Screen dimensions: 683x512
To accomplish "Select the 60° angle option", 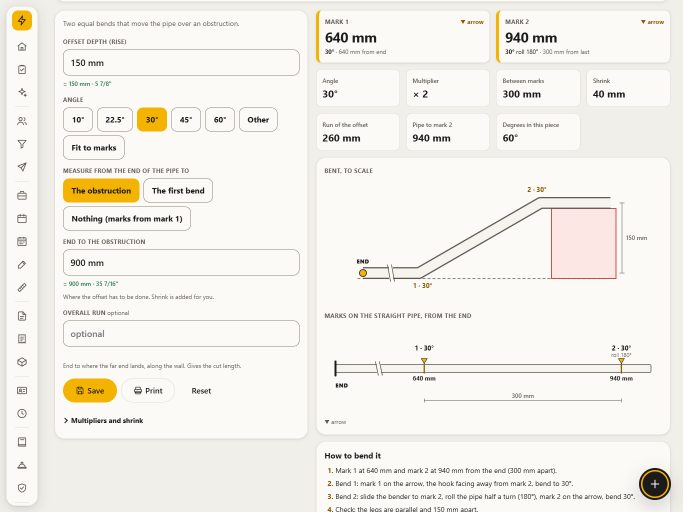I will 220,119.
